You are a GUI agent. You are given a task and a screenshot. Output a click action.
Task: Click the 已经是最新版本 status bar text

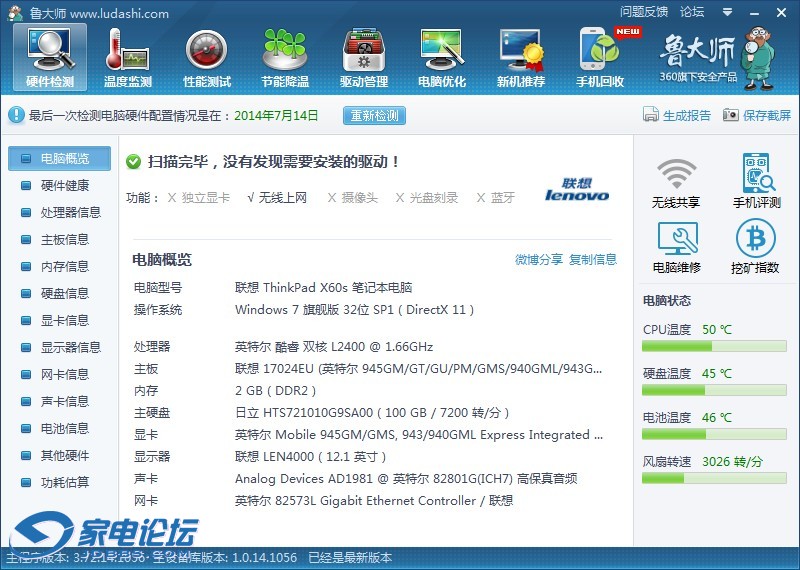coord(350,557)
